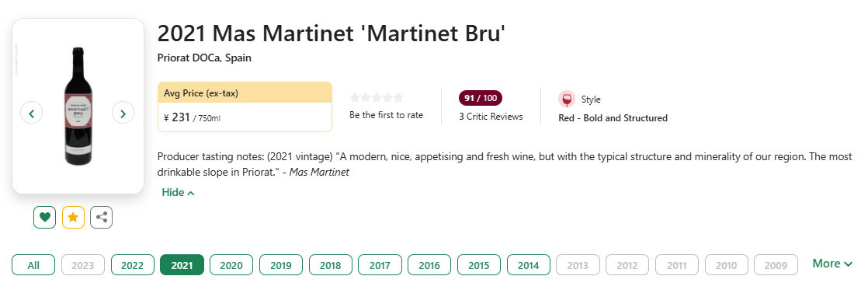Select the 2020 vintage tab
868x283 pixels.
tap(231, 265)
